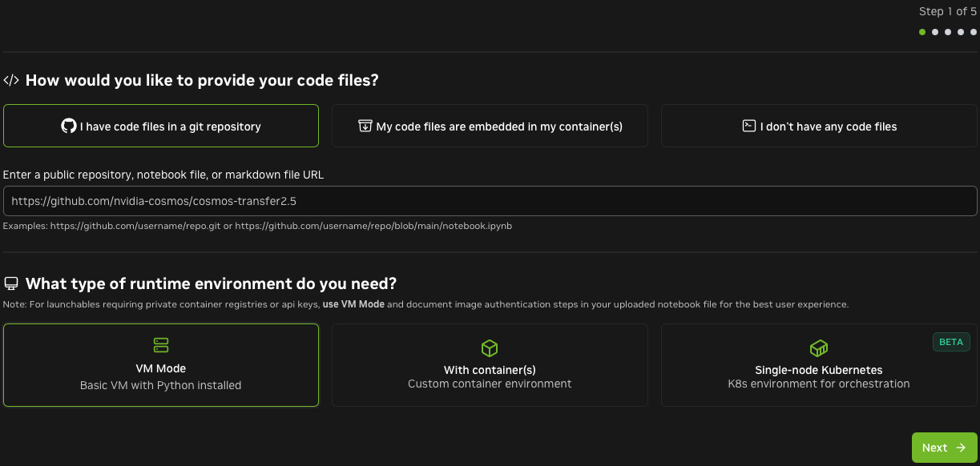This screenshot has height=466, width=980.
Task: Select the VM Mode runtime environment
Action: coord(161,365)
